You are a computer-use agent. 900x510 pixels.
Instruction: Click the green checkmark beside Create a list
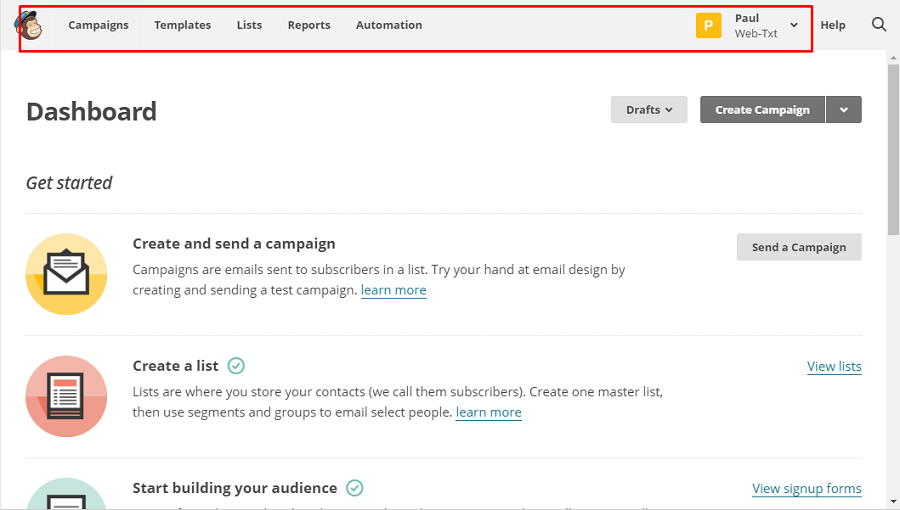[x=236, y=365]
